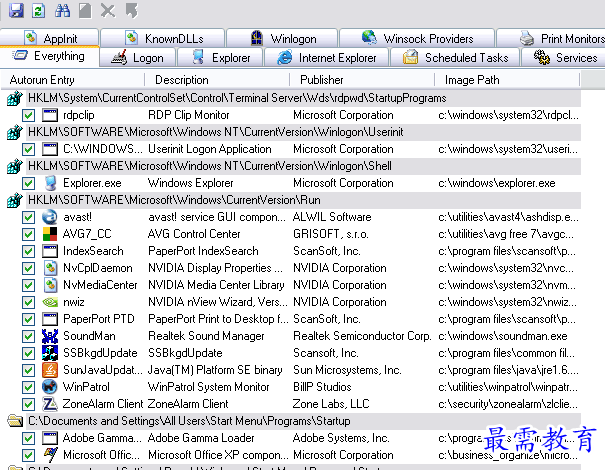Click the avast! entry icon
Screen dimensions: 605x471
pyautogui.click(x=49, y=217)
